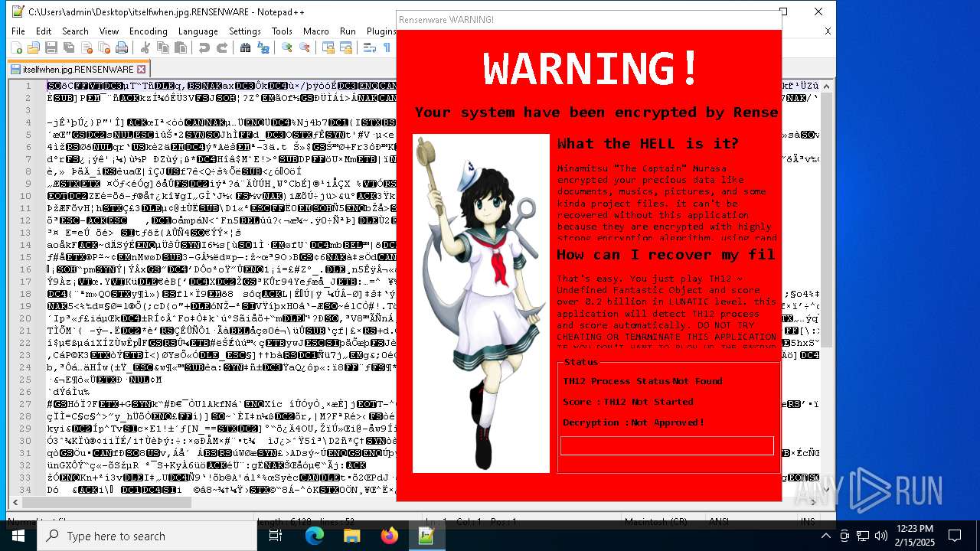Open the Encoding menu
Screen dimensions: 980x551
[x=148, y=31]
